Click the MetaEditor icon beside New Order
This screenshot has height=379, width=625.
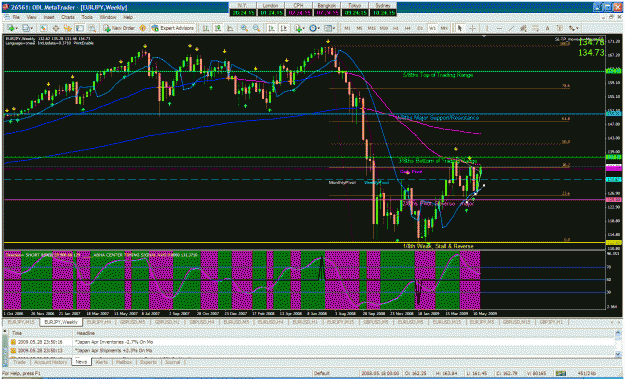pos(142,28)
